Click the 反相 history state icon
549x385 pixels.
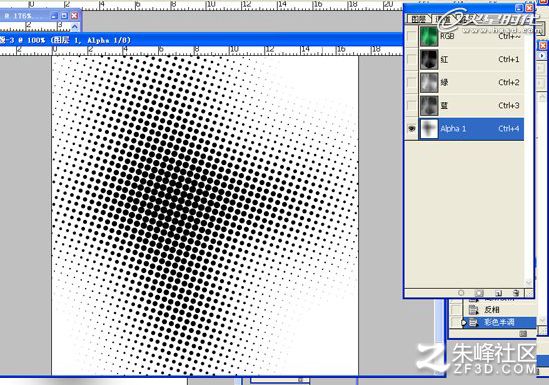click(x=474, y=310)
